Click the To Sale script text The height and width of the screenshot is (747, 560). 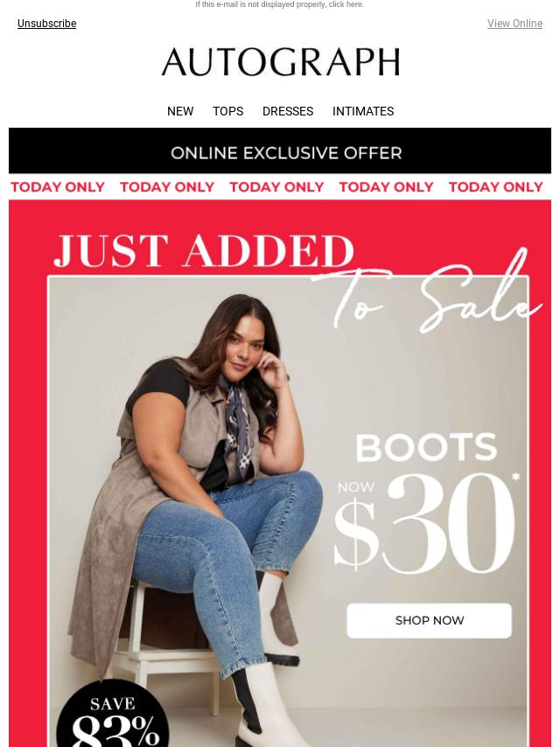pos(427,291)
